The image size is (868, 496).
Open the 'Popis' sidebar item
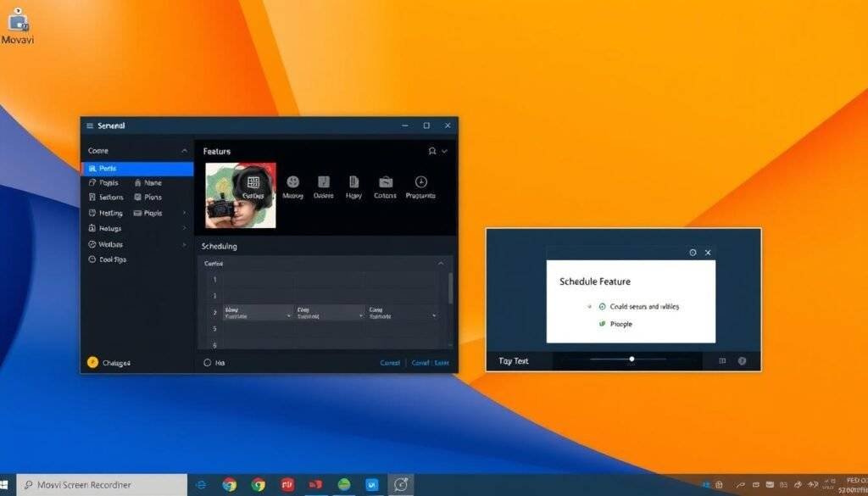click(x=104, y=182)
